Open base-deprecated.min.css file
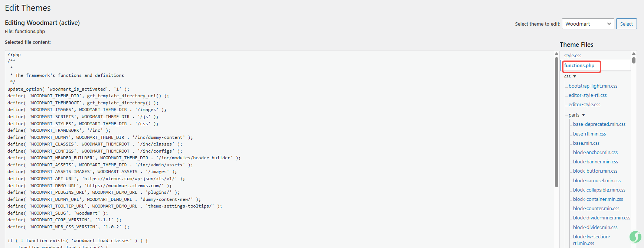 599,124
